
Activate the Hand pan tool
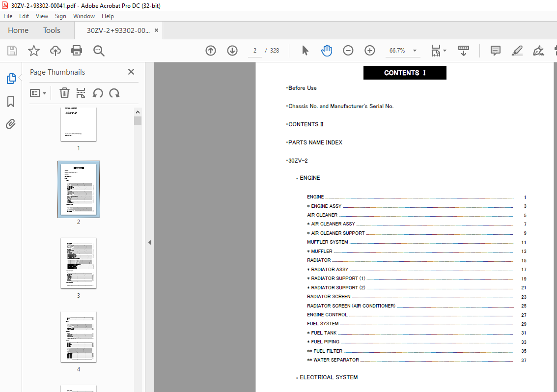[327, 51]
